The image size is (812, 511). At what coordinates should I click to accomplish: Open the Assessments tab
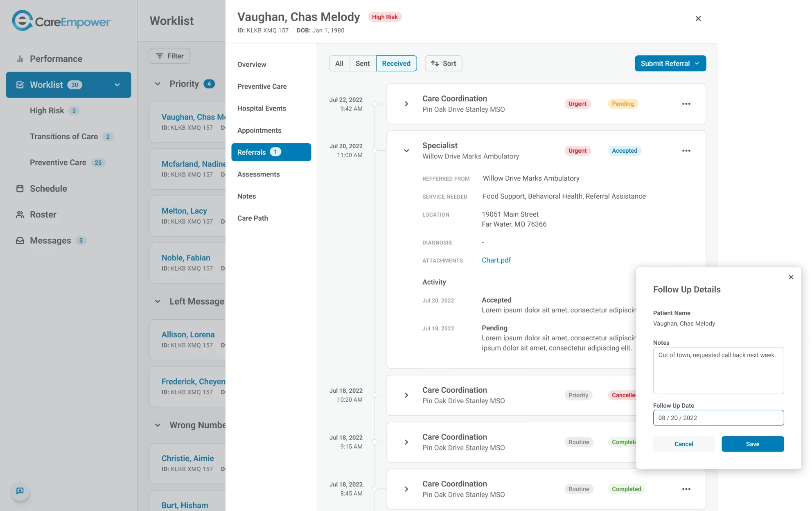pos(258,174)
